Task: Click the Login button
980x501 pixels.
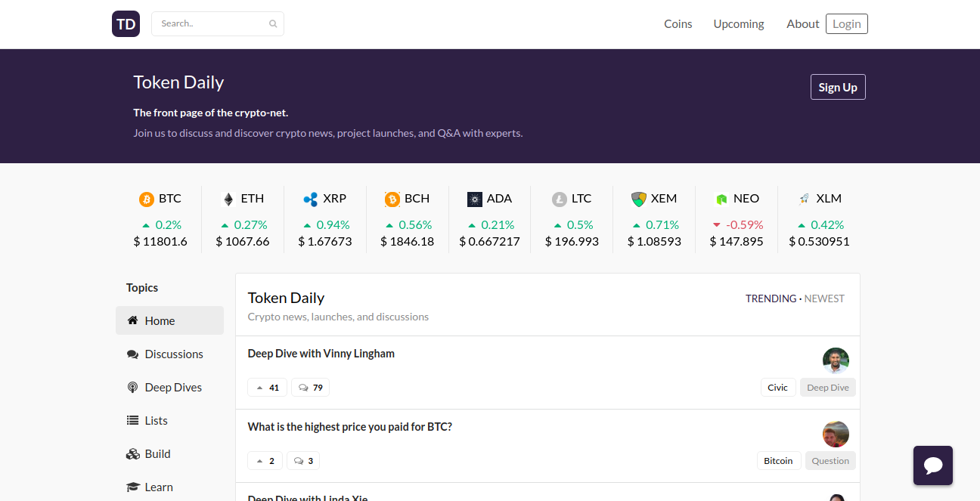Action: pyautogui.click(x=846, y=24)
